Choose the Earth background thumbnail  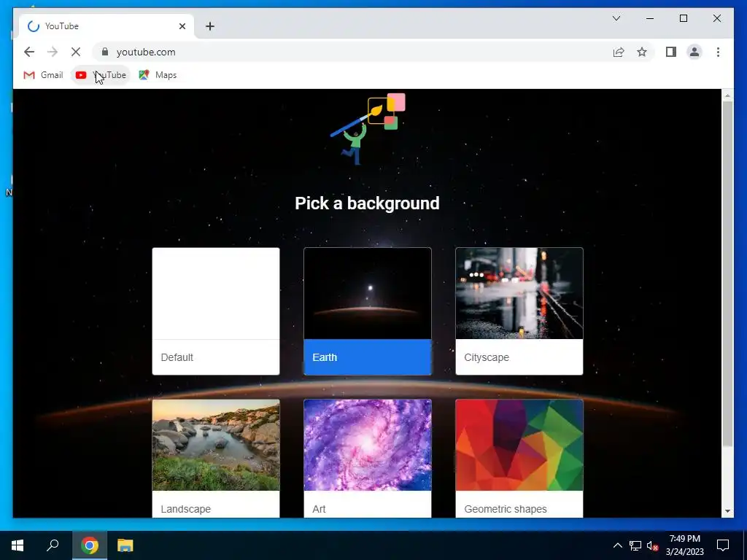pyautogui.click(x=368, y=293)
